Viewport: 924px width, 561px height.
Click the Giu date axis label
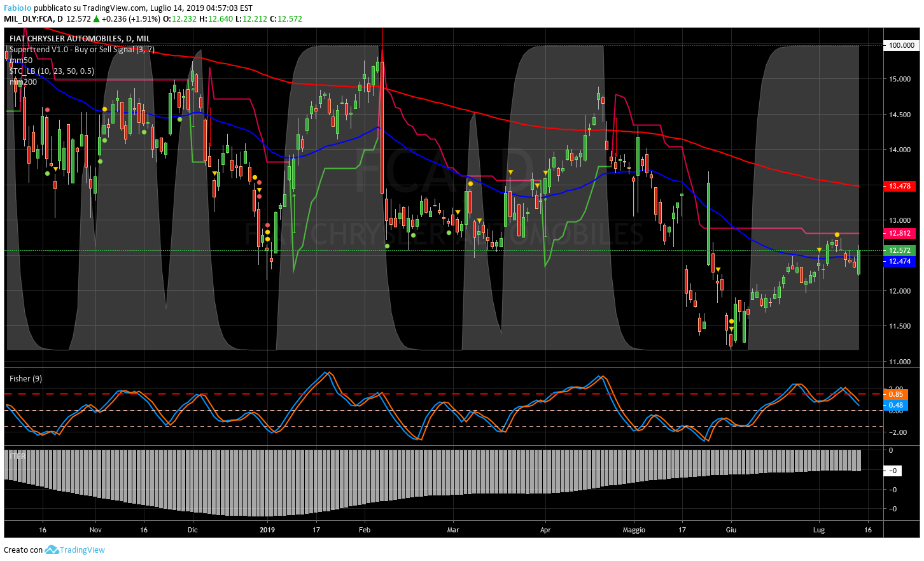pos(731,530)
